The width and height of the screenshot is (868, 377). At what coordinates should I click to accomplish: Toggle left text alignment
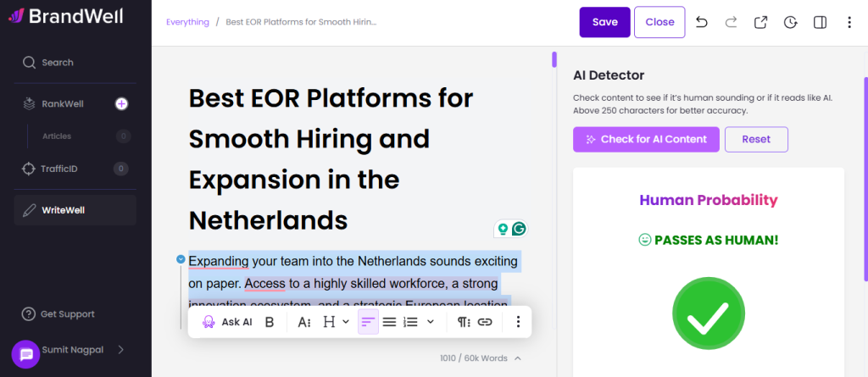point(368,322)
